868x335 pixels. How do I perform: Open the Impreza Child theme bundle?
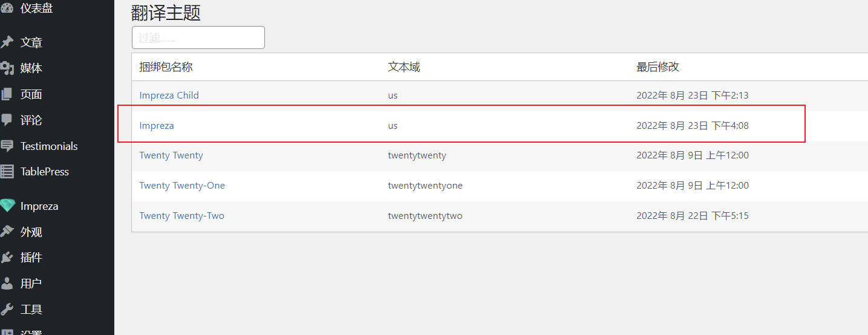[x=169, y=96]
